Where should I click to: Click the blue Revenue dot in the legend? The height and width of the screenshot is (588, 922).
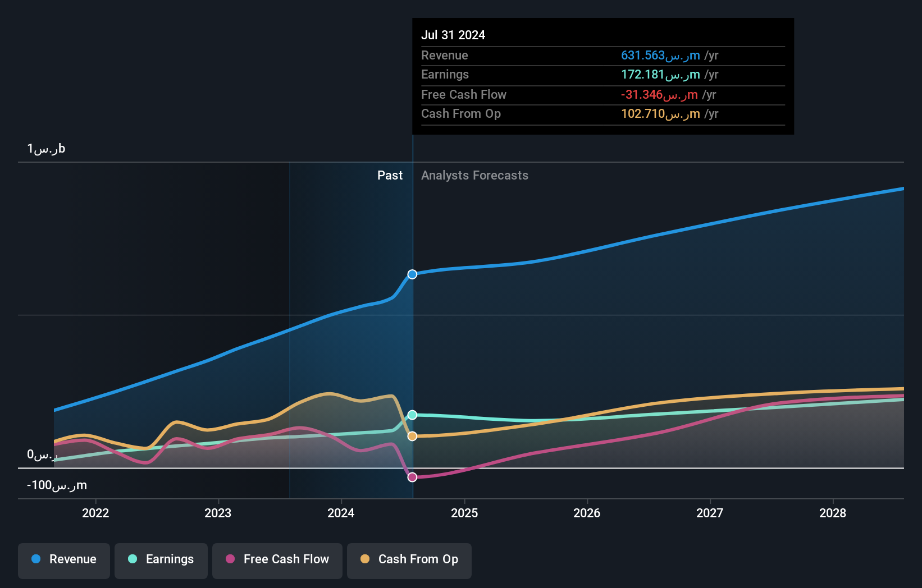(x=35, y=559)
